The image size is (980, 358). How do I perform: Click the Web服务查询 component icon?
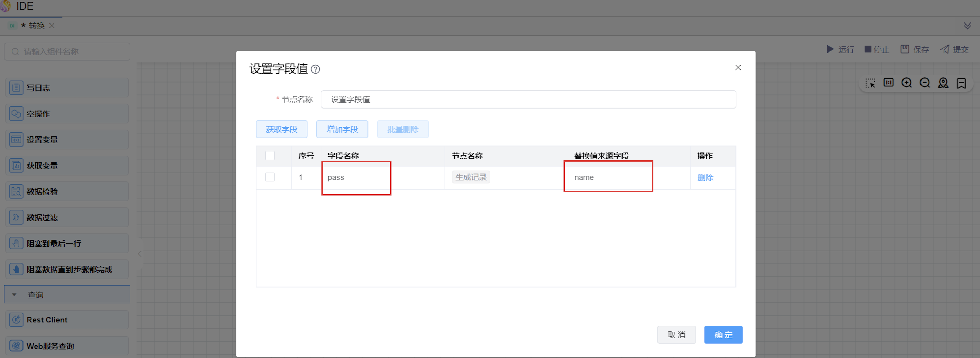tap(16, 346)
